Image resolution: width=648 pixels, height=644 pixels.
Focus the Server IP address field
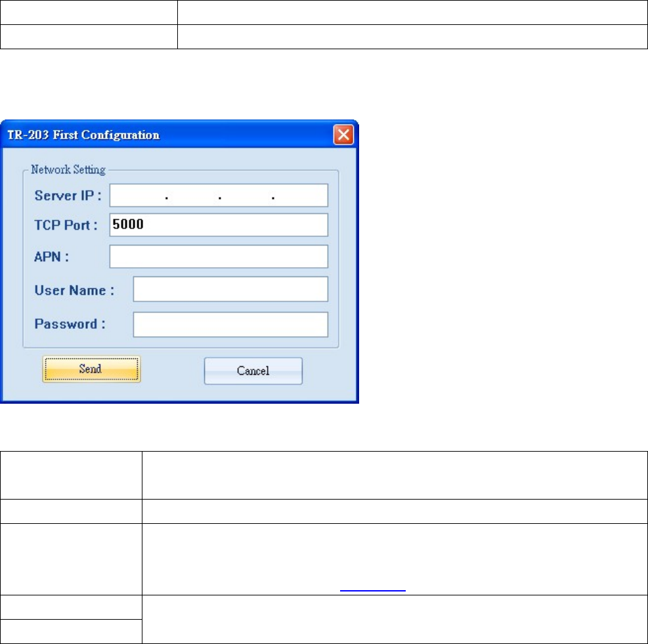tap(219, 195)
